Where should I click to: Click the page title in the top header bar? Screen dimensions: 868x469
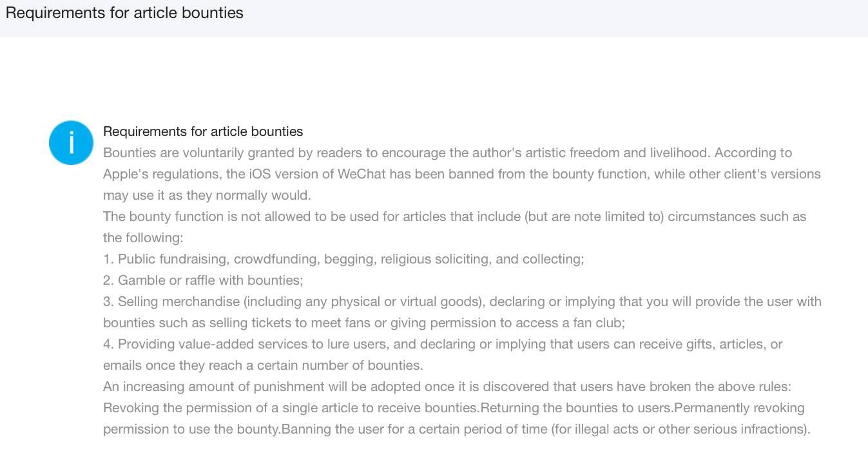pyautogui.click(x=124, y=13)
